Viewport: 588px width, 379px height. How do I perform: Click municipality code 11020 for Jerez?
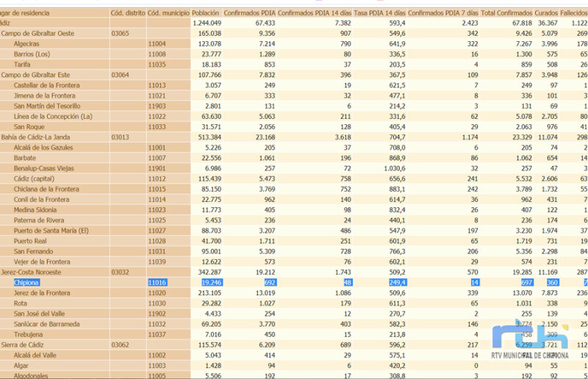pos(157,293)
